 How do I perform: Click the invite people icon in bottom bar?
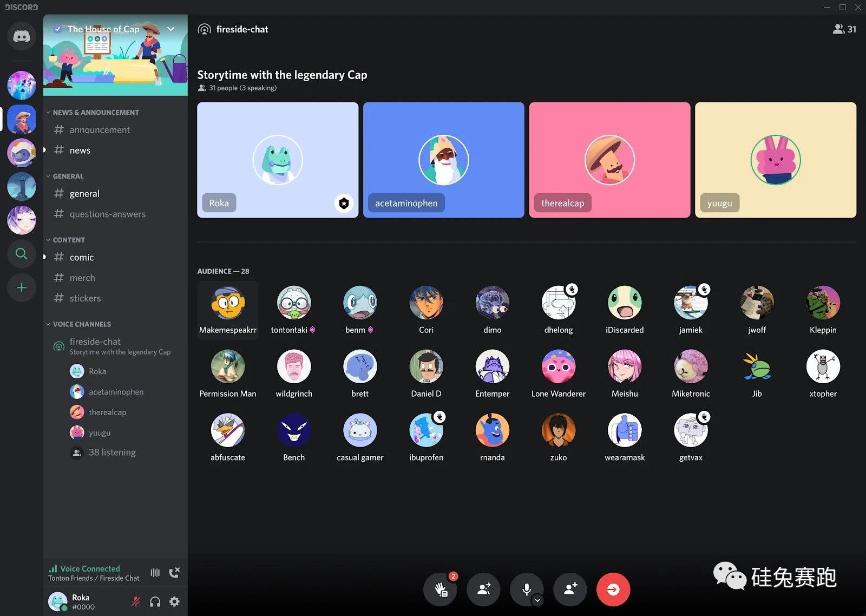(570, 589)
